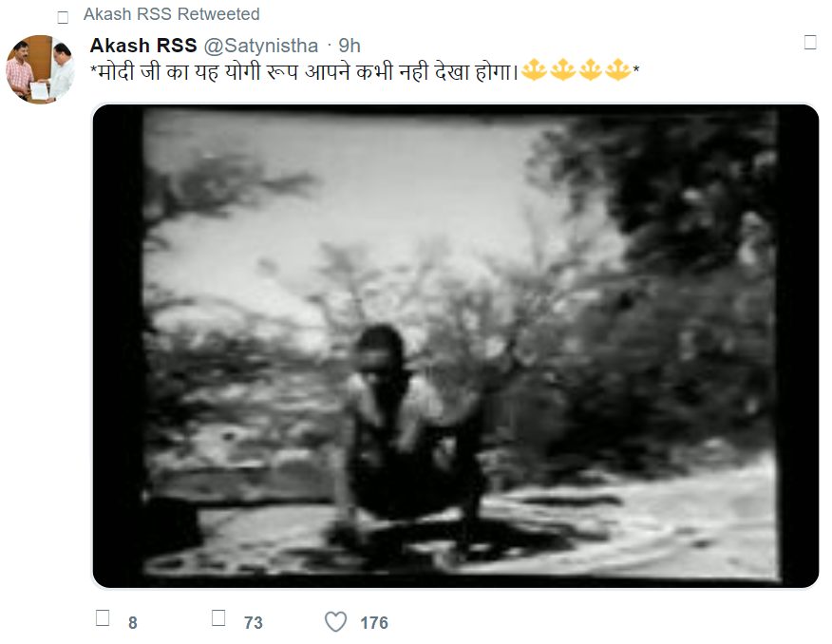Click the small retweeted indicator icon above the tweet
Screen dimensions: 832x644
point(63,17)
